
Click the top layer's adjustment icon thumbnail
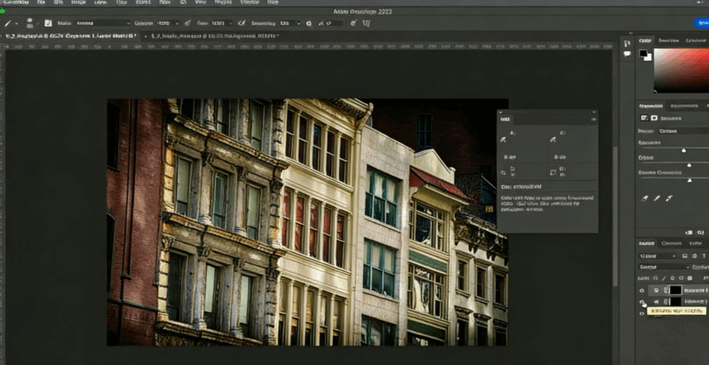(657, 290)
